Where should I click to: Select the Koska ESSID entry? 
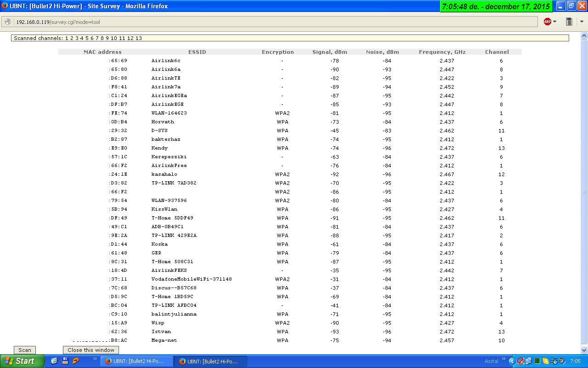coord(159,244)
